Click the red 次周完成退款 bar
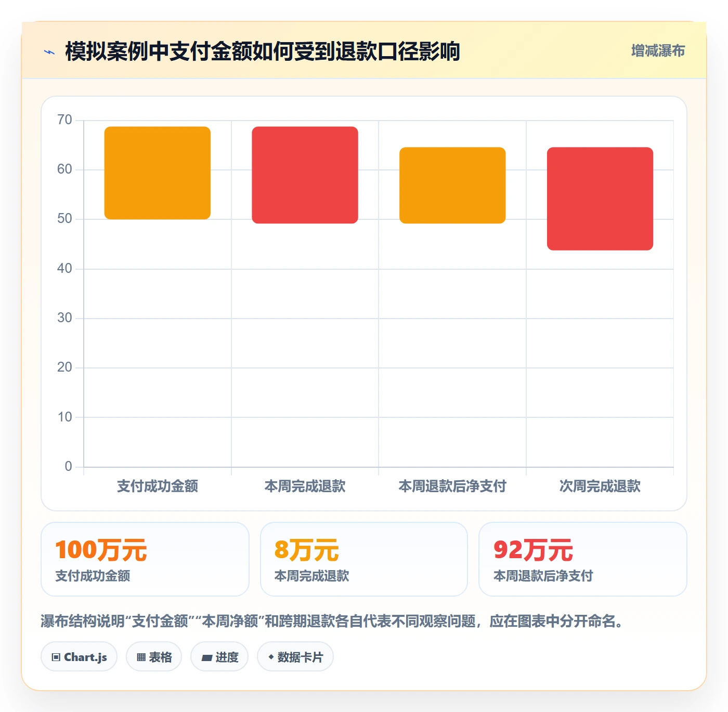 (600, 199)
